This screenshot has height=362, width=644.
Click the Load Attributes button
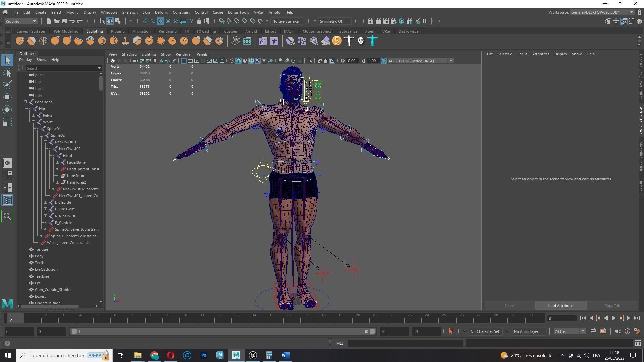click(x=560, y=306)
